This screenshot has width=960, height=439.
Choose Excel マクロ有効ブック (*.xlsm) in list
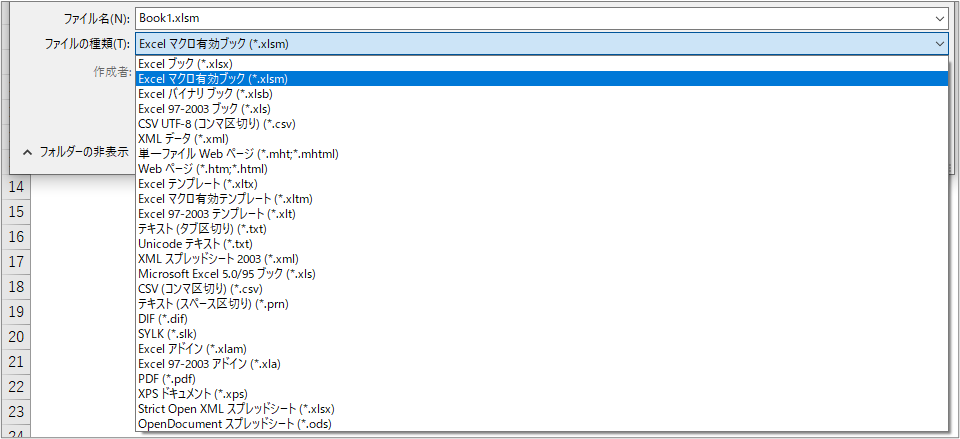[x=542, y=78]
